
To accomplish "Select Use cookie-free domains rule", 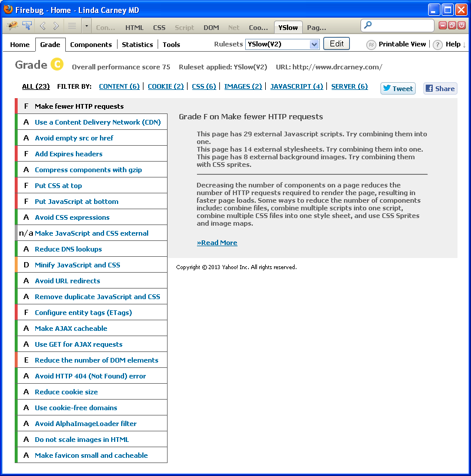I will (x=91, y=408).
